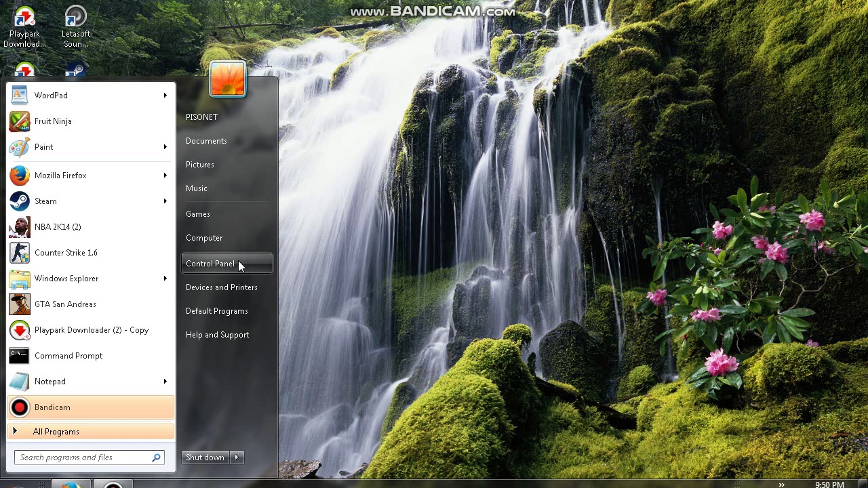This screenshot has height=488, width=868.
Task: Open Windows Explorer from the Start menu
Action: tap(91, 279)
